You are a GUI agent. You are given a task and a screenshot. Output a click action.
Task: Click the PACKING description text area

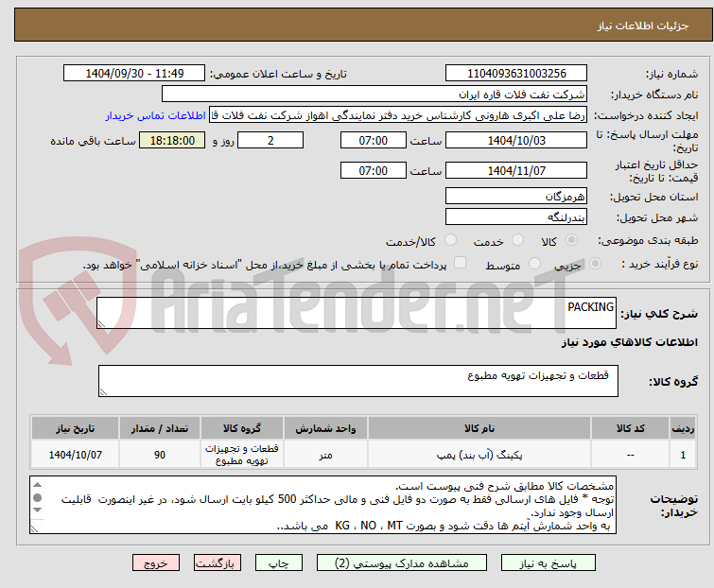click(357, 313)
